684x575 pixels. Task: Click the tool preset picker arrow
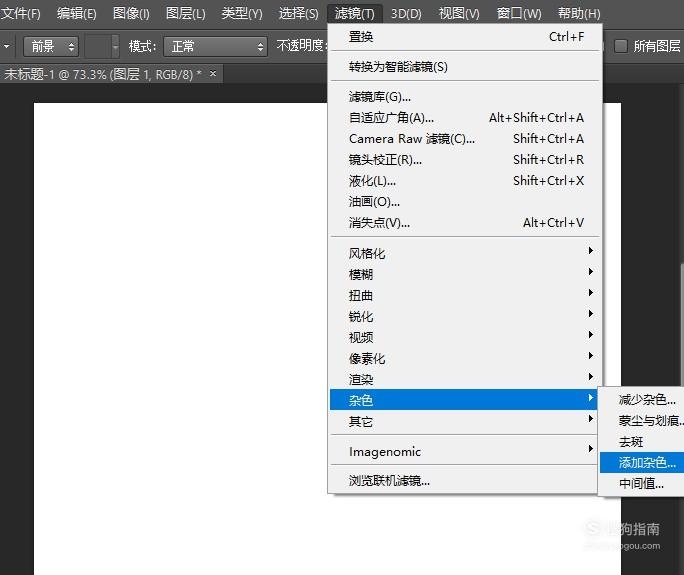pos(7,46)
